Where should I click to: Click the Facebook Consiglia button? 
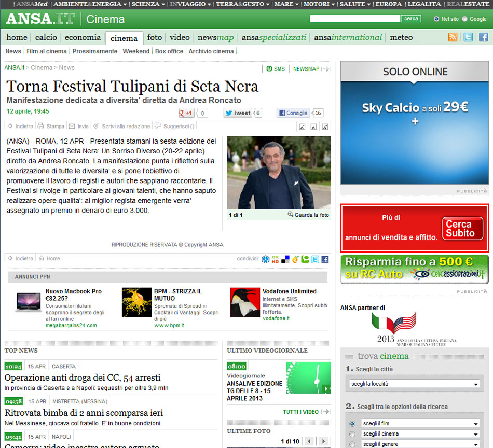coord(293,113)
